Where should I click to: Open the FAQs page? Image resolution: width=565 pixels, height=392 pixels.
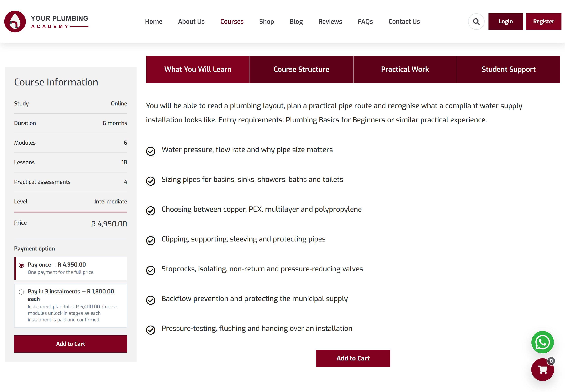click(365, 22)
